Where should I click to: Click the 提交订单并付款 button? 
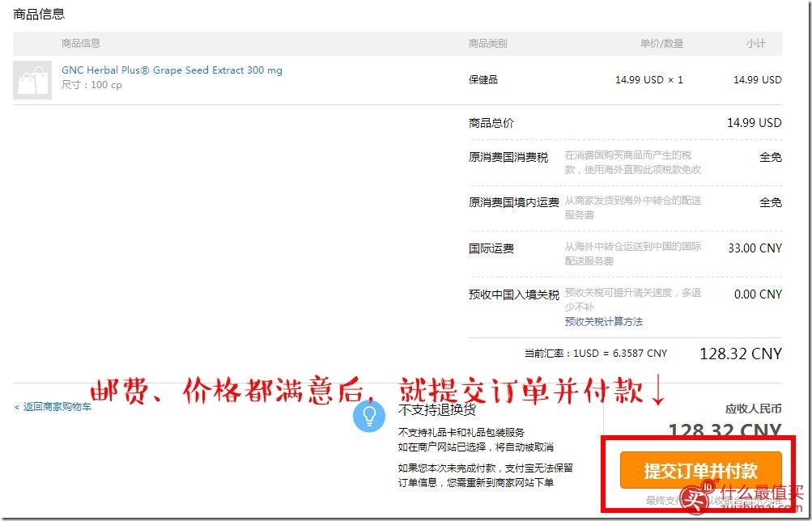pyautogui.click(x=701, y=470)
